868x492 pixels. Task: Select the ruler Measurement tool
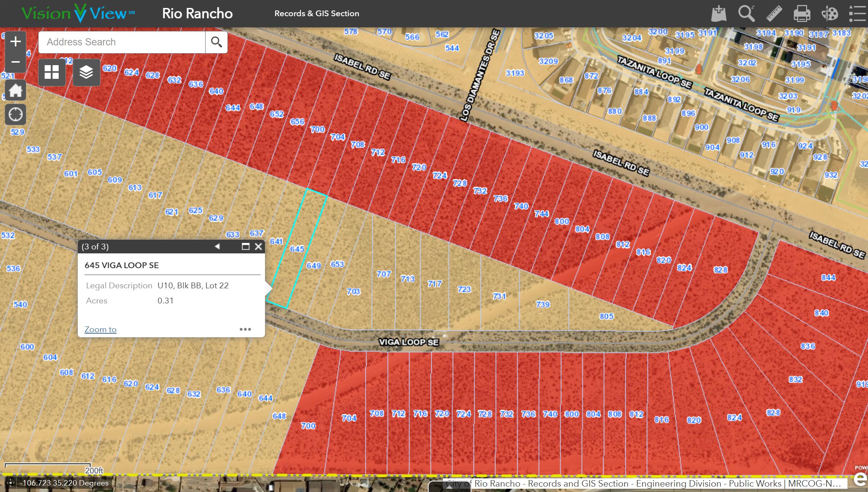[774, 14]
